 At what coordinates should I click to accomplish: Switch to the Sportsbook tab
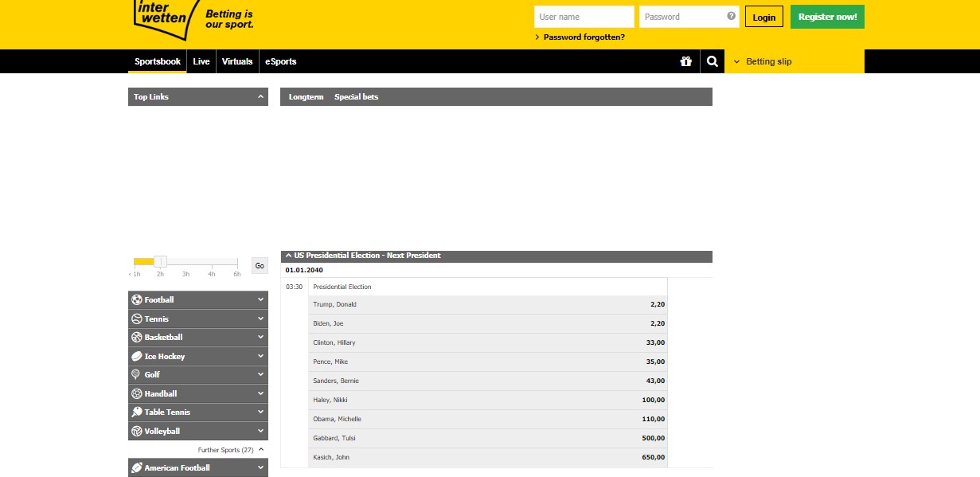158,61
